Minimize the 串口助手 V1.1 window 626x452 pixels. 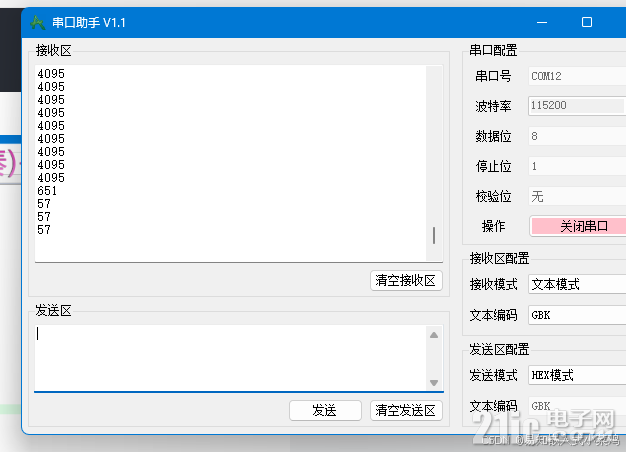[542, 22]
